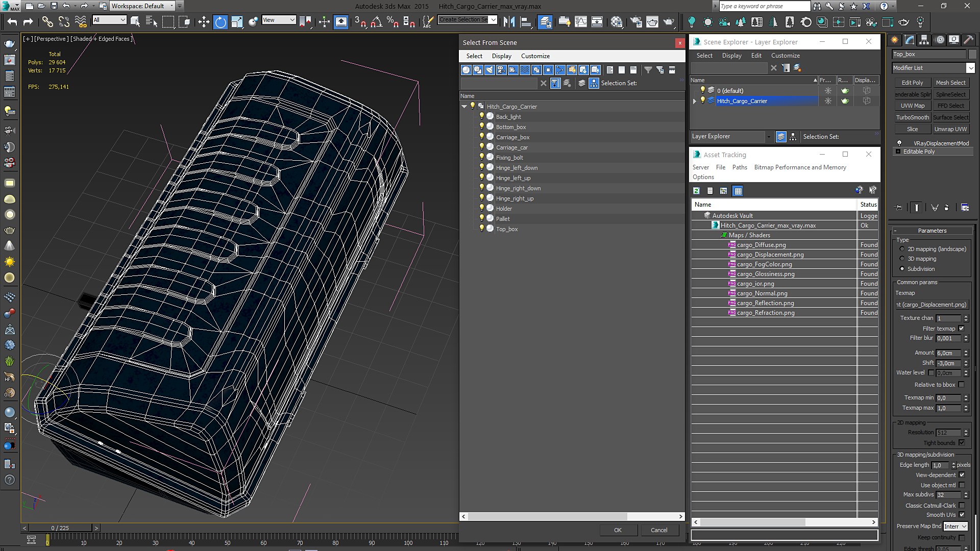This screenshot has width=980, height=551.
Task: Click the Unwrap UVW modifier button
Action: point(950,129)
